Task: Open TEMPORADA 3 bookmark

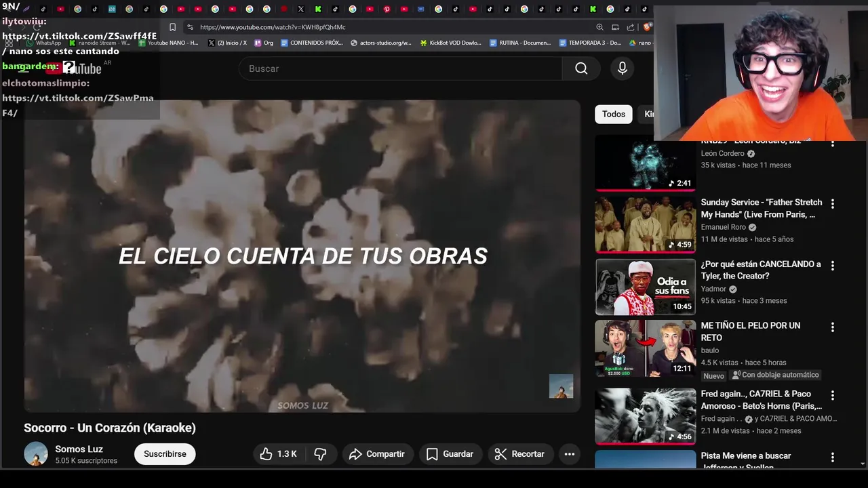Action: pos(590,43)
